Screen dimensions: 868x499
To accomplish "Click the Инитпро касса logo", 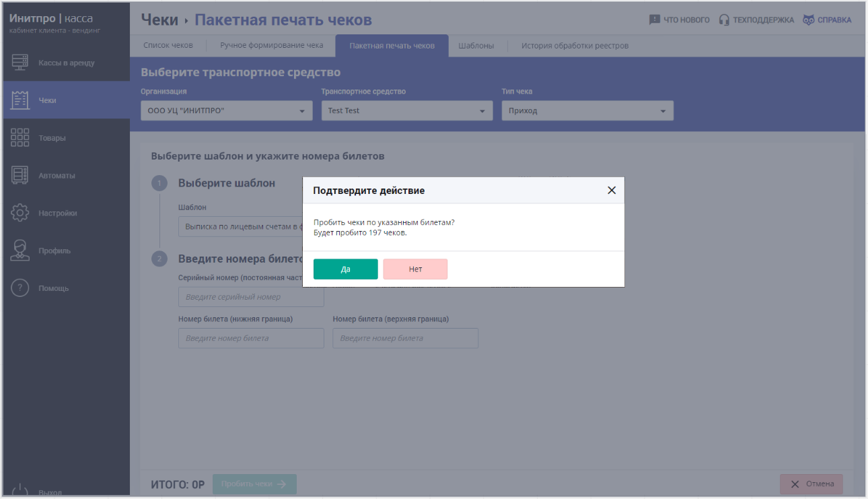I will pyautogui.click(x=51, y=18).
